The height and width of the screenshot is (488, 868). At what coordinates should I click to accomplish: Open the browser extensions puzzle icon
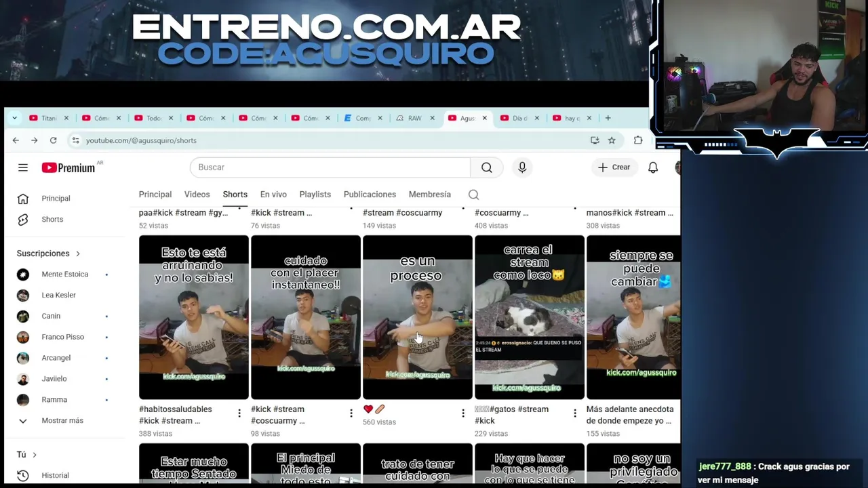point(638,140)
